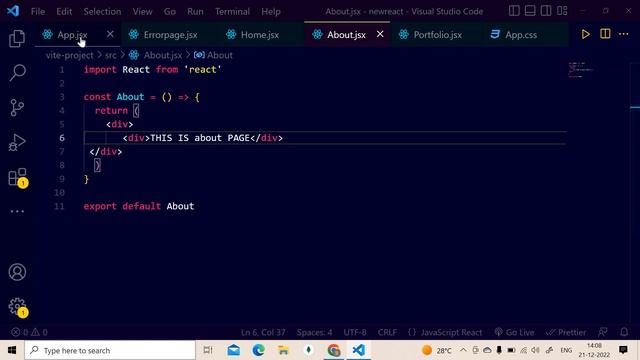Open volume control in system tray
Screen dimensions: 640x360
point(536,350)
